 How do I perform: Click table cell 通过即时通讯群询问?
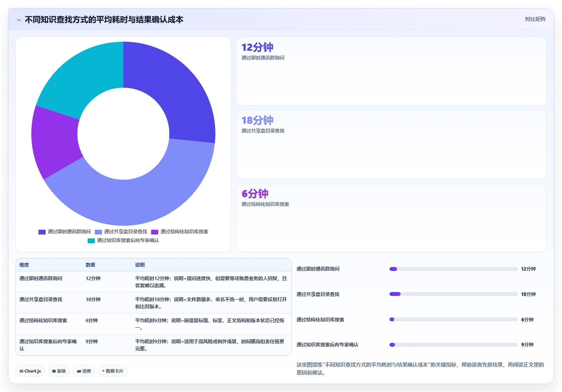tap(41, 279)
